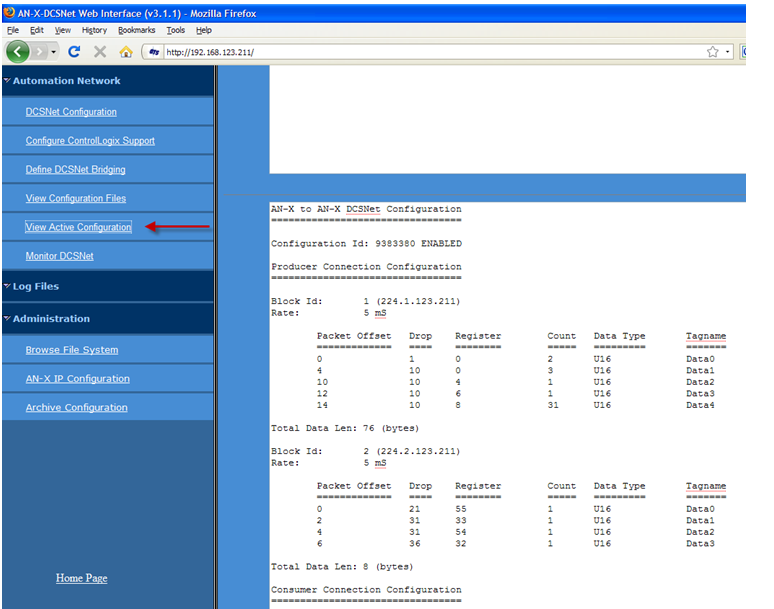Click the site icon in the address bar
The image size is (774, 609).
(154, 52)
